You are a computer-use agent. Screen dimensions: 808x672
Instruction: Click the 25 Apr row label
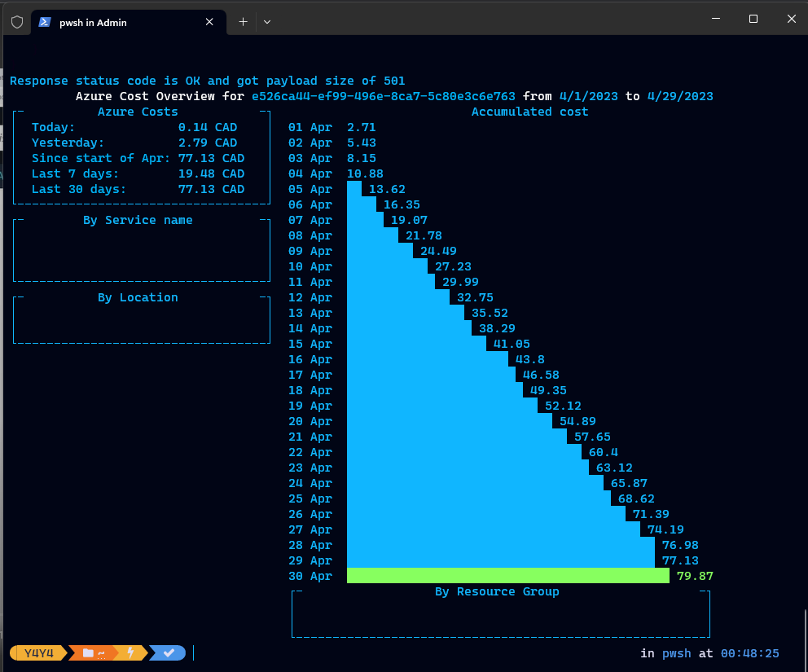pos(310,499)
